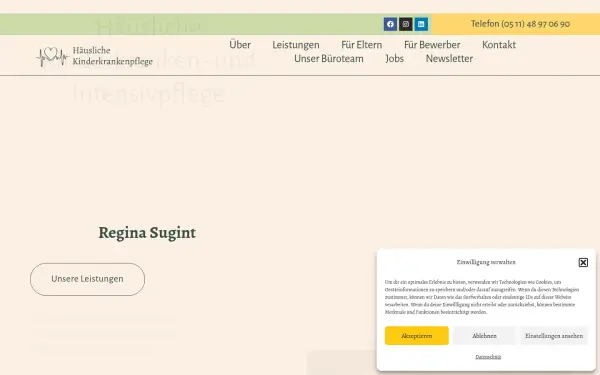Go to Für Eltern page
Screen dimensions: 600x375
coord(362,45)
